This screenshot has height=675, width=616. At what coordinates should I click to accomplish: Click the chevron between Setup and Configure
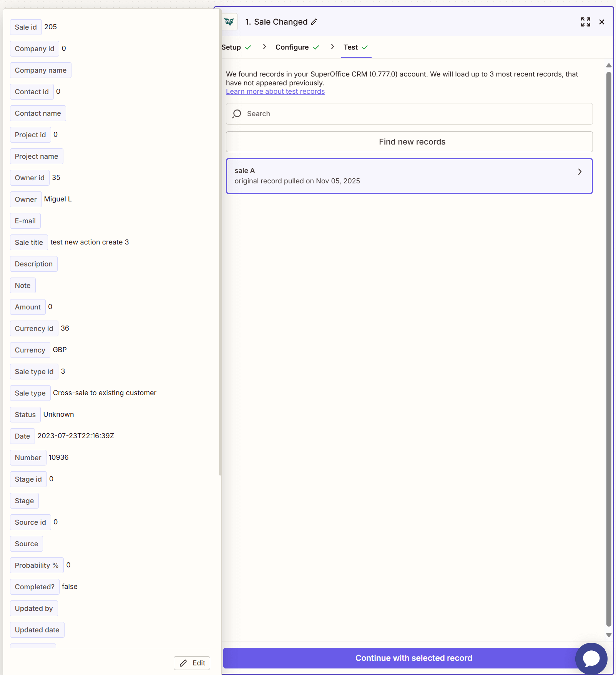pos(264,47)
